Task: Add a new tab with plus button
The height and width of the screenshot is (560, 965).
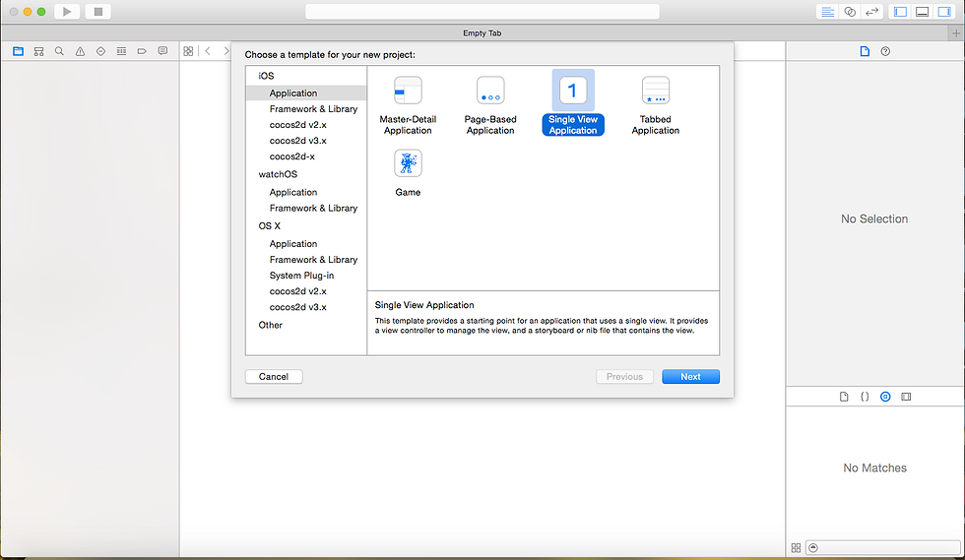Action: click(956, 33)
